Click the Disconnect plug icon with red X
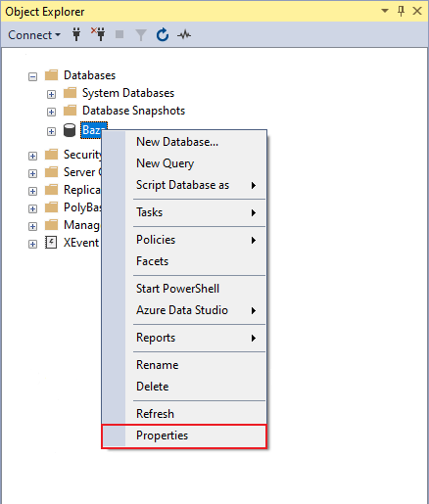The height and width of the screenshot is (504, 429). click(x=98, y=34)
